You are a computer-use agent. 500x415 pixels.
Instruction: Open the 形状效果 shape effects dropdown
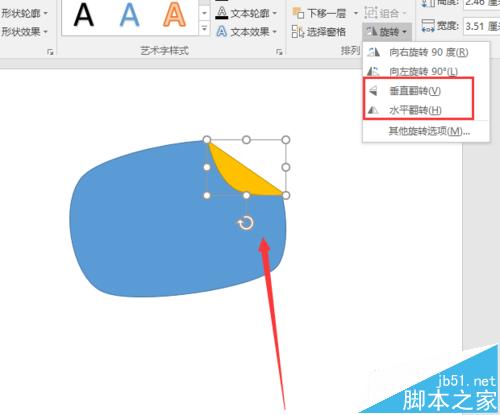[24, 32]
